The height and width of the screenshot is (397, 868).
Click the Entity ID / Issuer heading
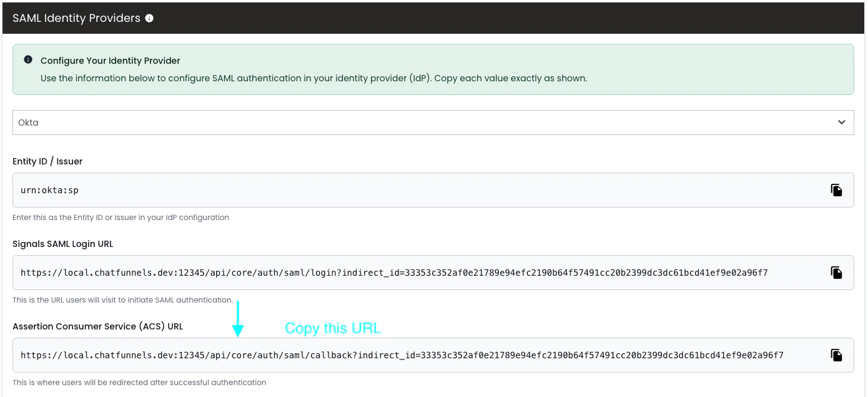47,161
